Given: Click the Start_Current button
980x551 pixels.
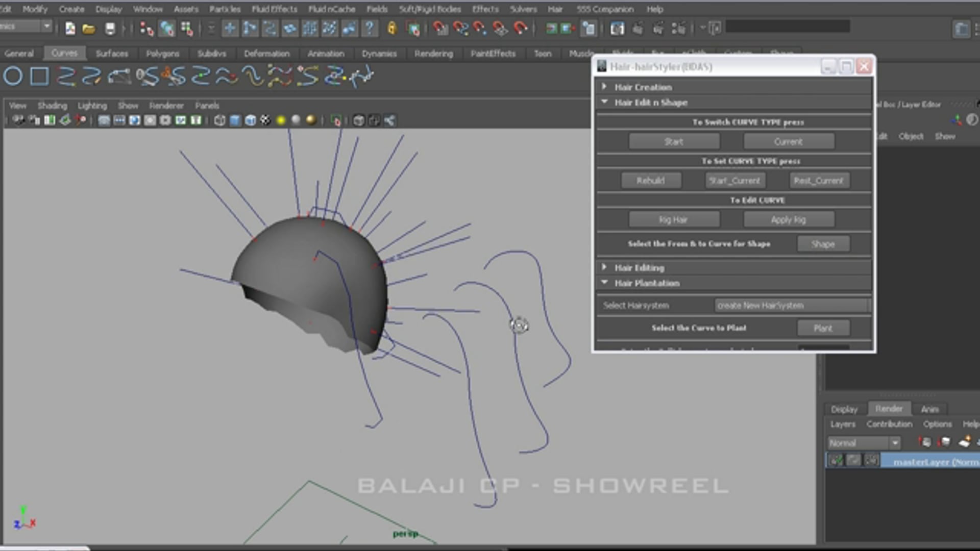Looking at the screenshot, I should pos(734,181).
